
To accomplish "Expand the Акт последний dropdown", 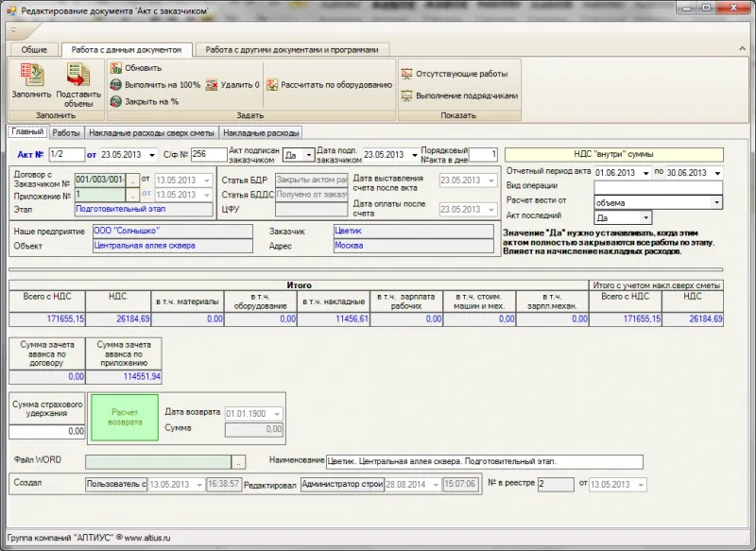I will tap(645, 217).
